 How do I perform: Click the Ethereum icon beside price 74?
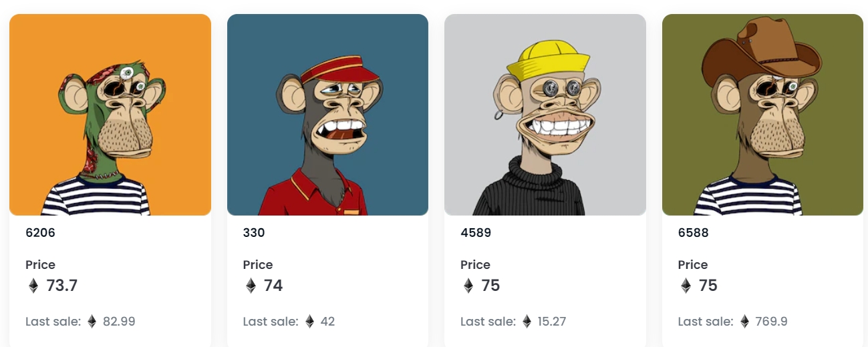(251, 286)
